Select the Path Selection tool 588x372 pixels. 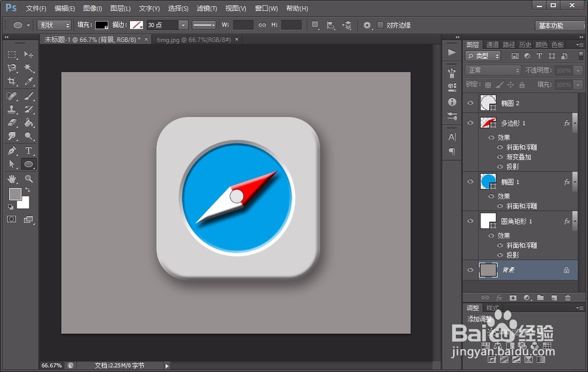point(12,164)
